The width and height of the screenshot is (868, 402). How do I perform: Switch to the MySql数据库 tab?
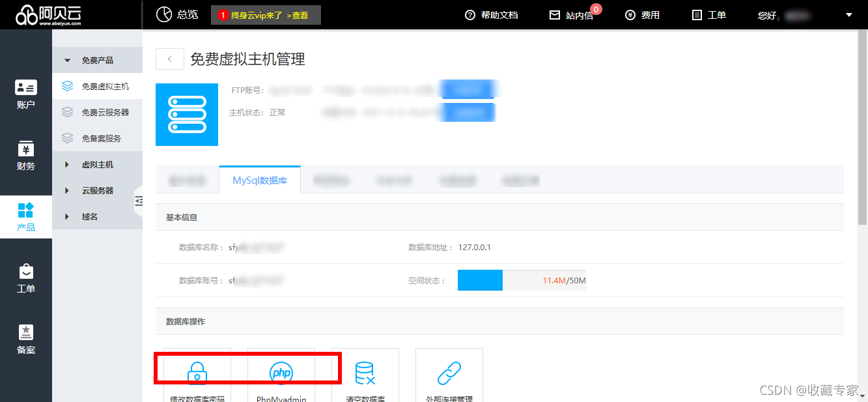(259, 180)
